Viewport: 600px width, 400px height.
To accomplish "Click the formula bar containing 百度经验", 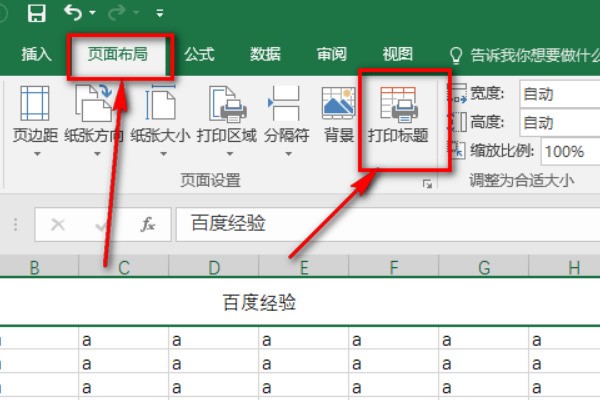I will click(380, 224).
